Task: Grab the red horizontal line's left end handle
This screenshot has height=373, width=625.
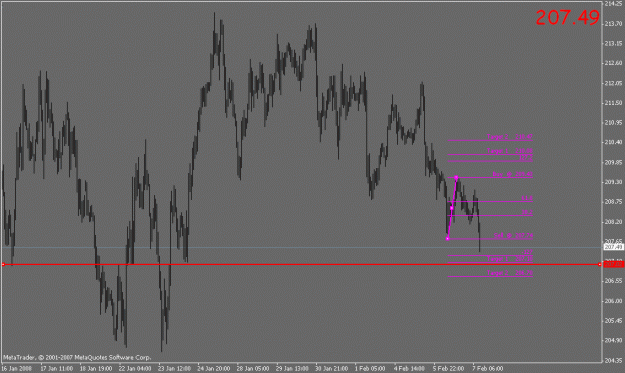Action: coord(3,264)
